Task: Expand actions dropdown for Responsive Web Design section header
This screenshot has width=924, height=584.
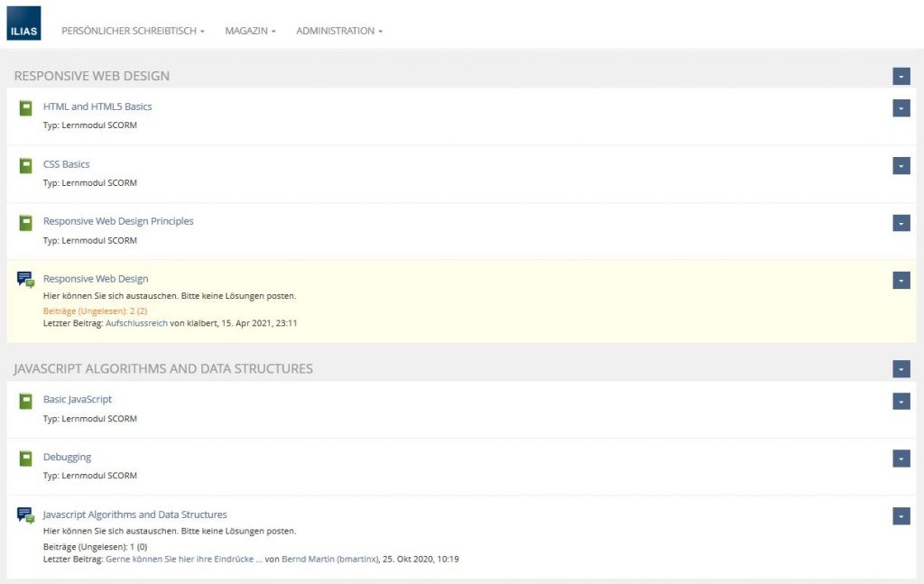Action: point(901,77)
